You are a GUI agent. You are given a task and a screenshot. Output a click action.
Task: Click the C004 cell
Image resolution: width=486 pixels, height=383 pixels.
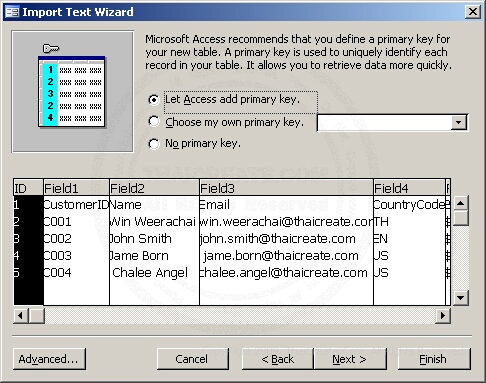click(x=76, y=273)
